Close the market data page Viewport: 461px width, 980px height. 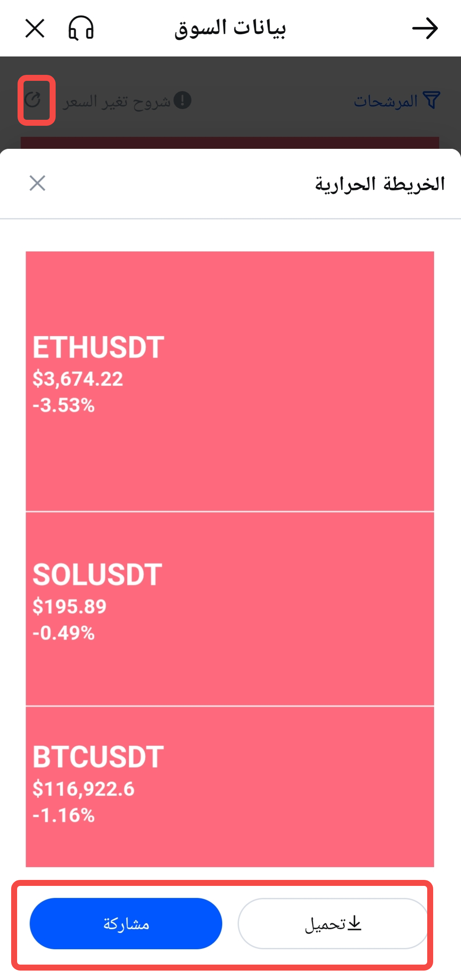coord(35,29)
